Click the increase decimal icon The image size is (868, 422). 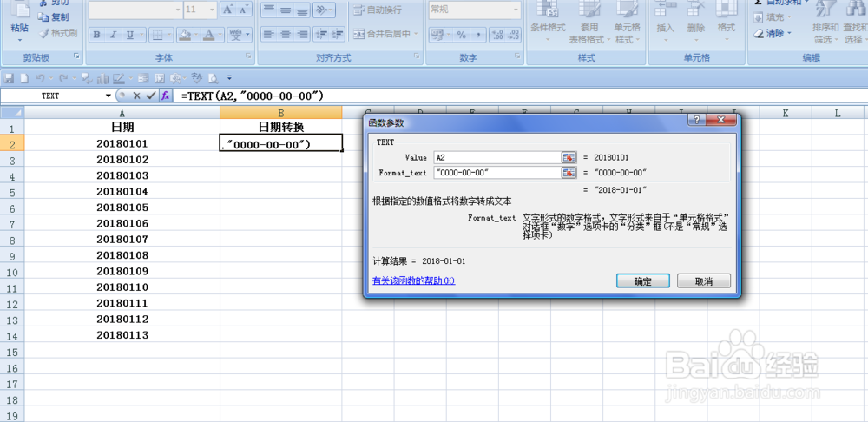[x=497, y=35]
